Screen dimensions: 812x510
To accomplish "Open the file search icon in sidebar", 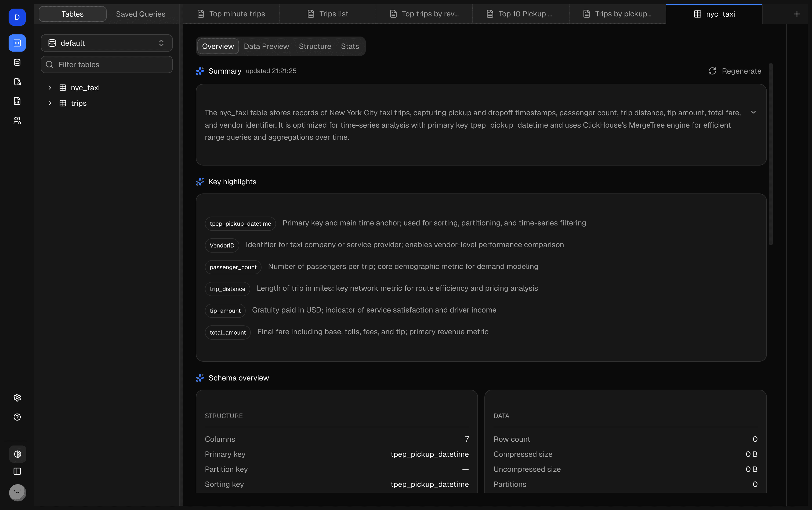I will click(17, 82).
